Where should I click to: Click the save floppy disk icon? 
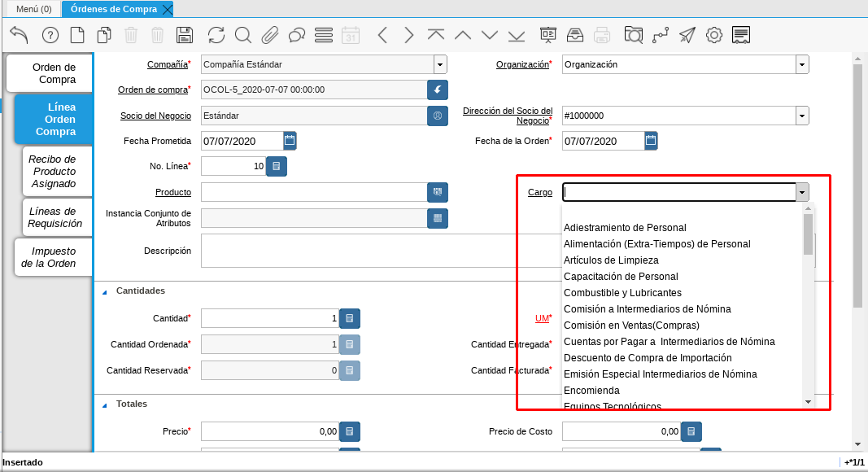point(185,35)
